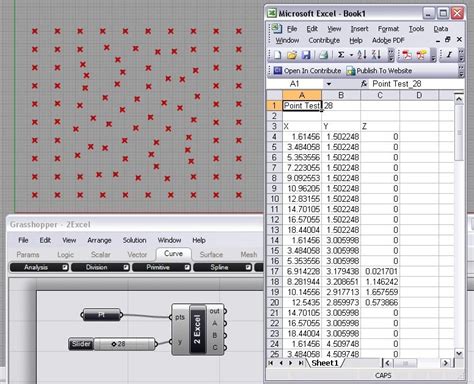Click the Insert Function fx icon
Screen dimensions: 474x384
click(364, 84)
